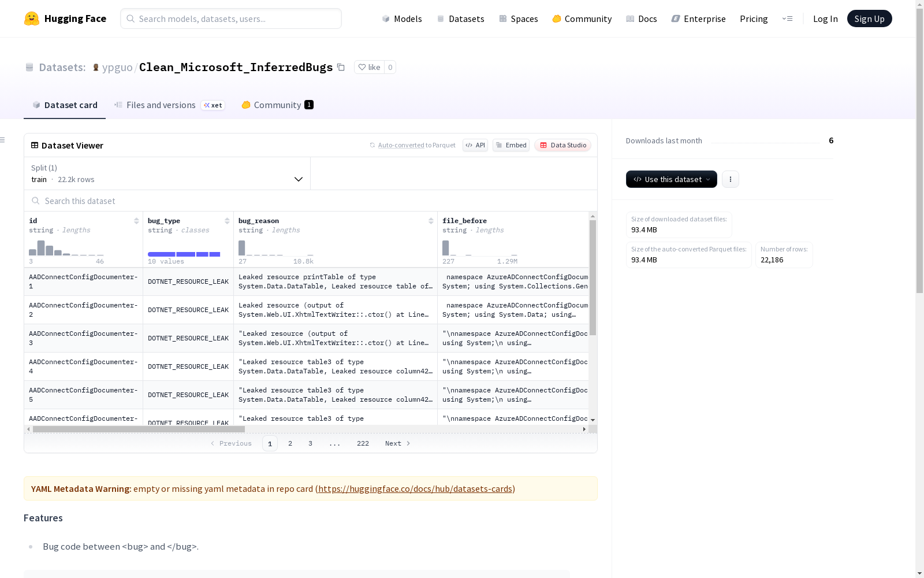Open the Community tab
924x578 pixels.
(x=277, y=105)
